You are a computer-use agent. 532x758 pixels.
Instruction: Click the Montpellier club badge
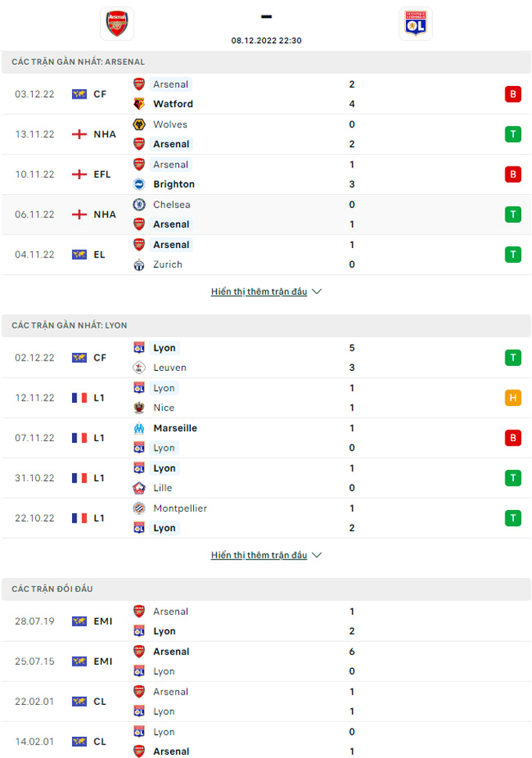(x=138, y=508)
